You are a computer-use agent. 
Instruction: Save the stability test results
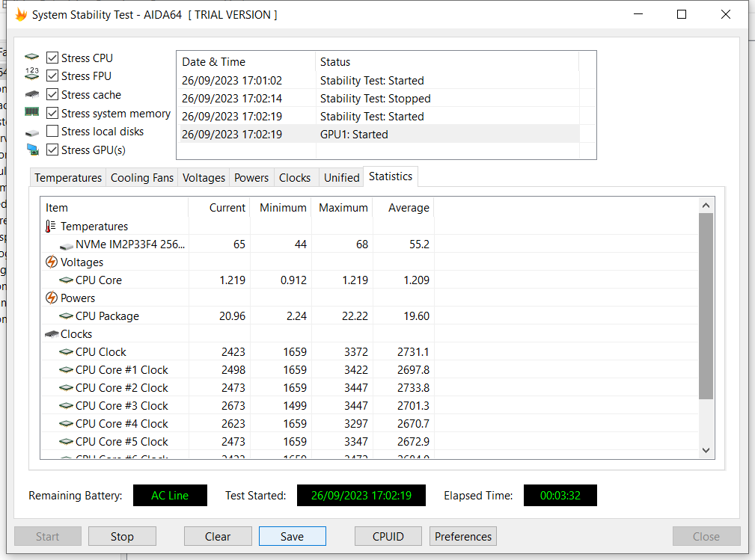pos(293,536)
